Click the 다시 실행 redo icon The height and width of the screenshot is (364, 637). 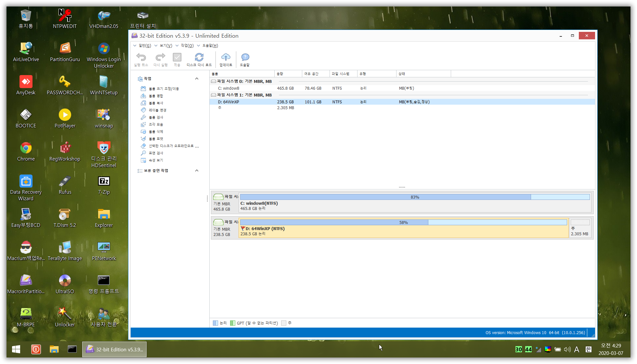click(160, 58)
